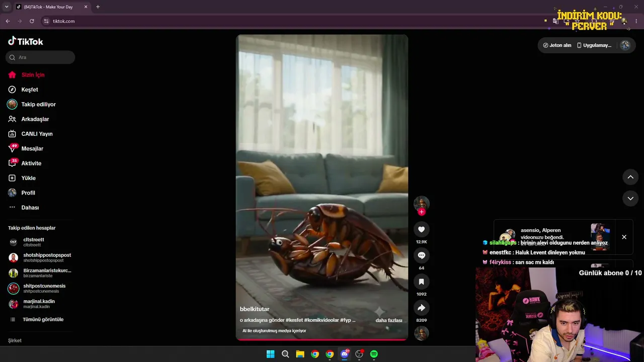Open shitpostcunemesis followed account
The image size is (644, 362).
pos(40,288)
